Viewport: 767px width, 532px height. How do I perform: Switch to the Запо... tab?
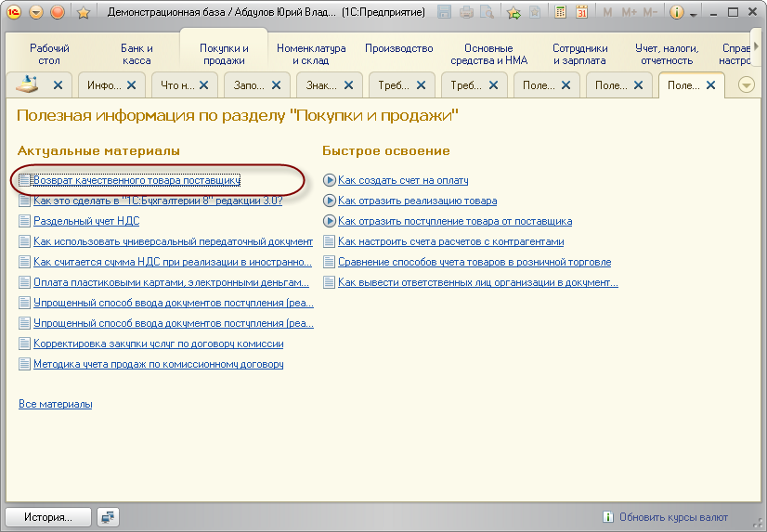point(249,85)
